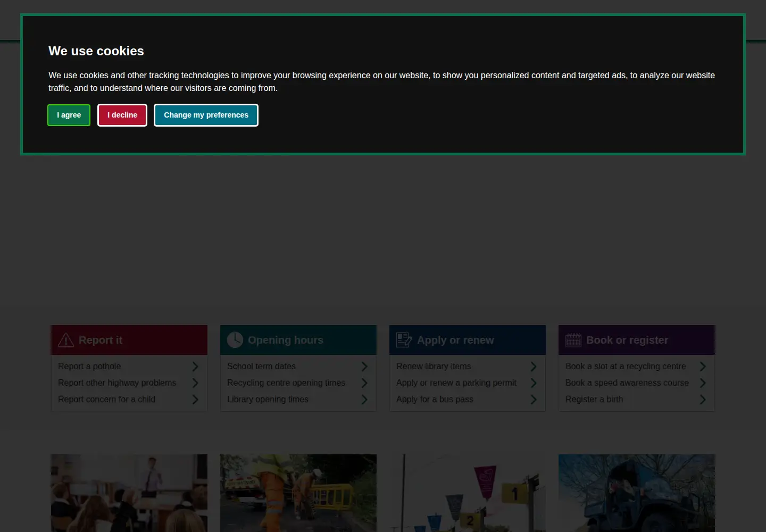The height and width of the screenshot is (532, 766).
Task: Click chevron next to Apply for a bus pass
Action: (534, 400)
